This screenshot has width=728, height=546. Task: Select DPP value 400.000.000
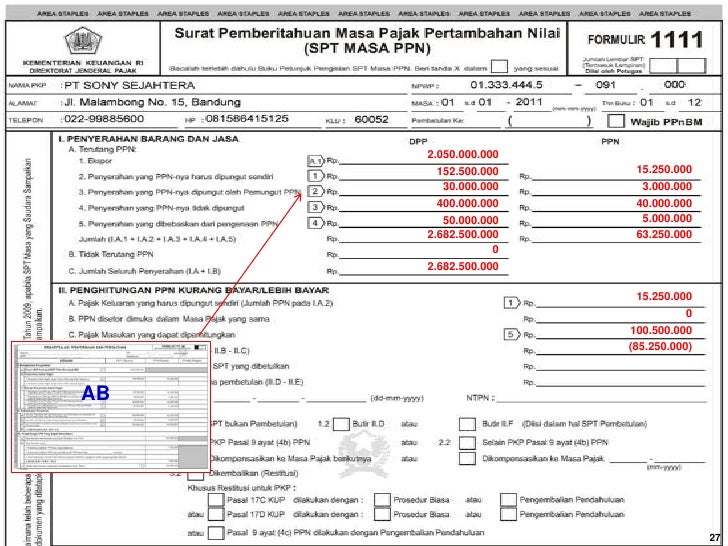(468, 203)
